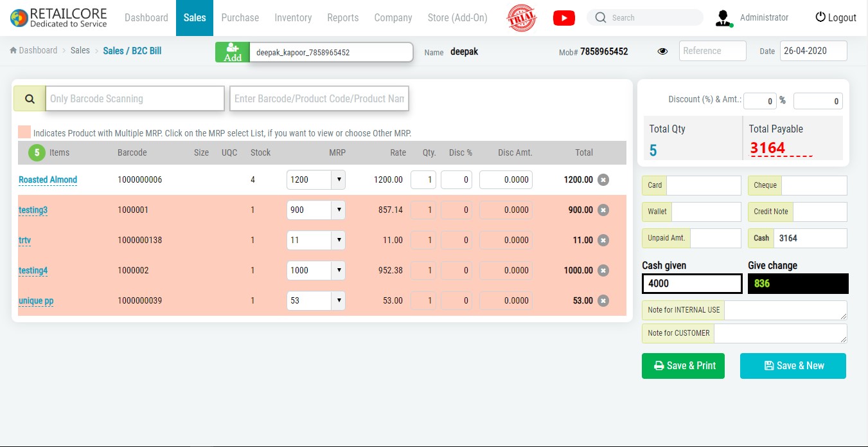Toggle the eye icon beside Reference
Screen dimensions: 868x447
tap(662, 51)
